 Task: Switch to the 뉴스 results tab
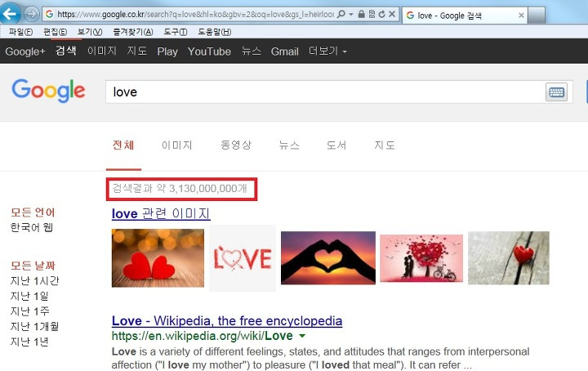click(x=289, y=145)
